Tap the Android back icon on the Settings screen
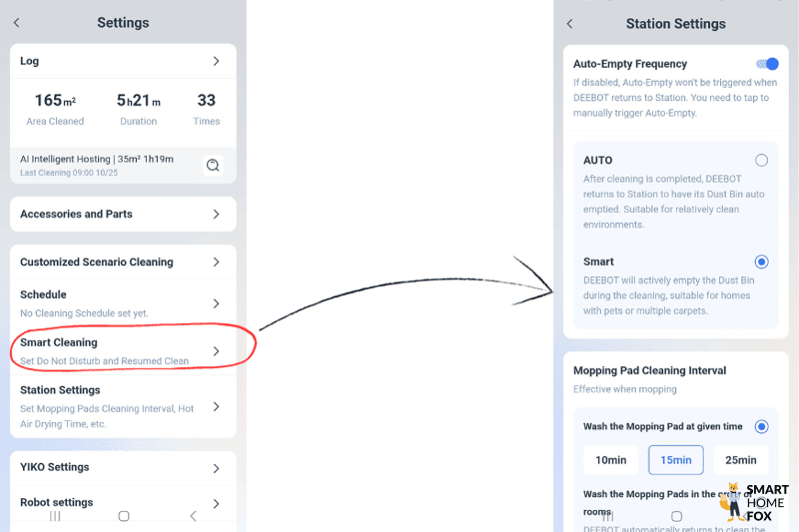This screenshot has width=799, height=532. coord(193,516)
